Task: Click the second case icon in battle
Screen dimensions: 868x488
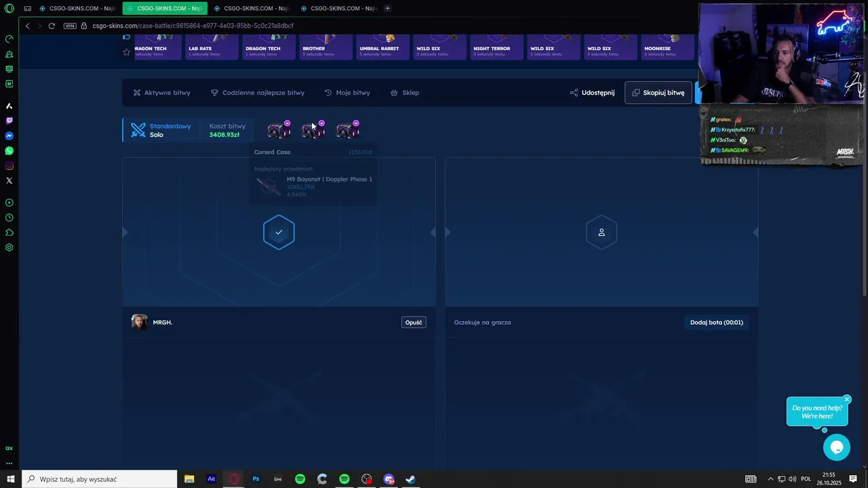Action: coord(313,130)
